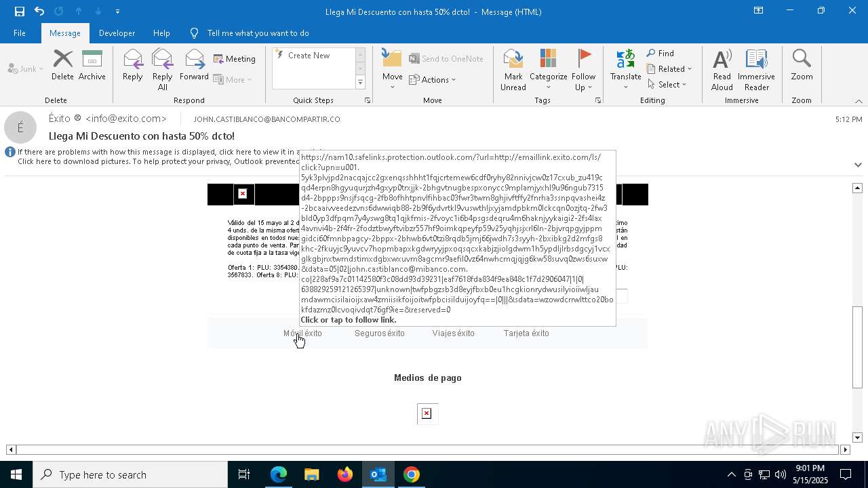Collapse the ribbon with the chevron

pyautogui.click(x=859, y=101)
